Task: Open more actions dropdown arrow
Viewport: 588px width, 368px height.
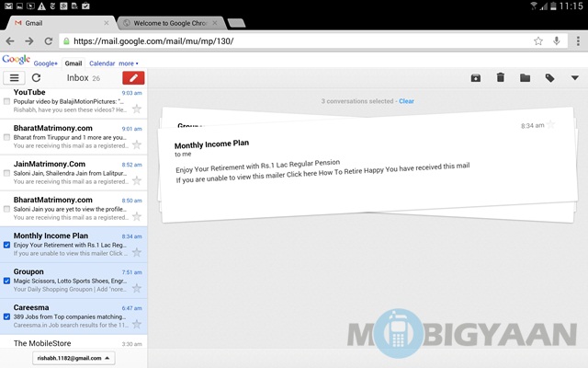Action: click(574, 77)
